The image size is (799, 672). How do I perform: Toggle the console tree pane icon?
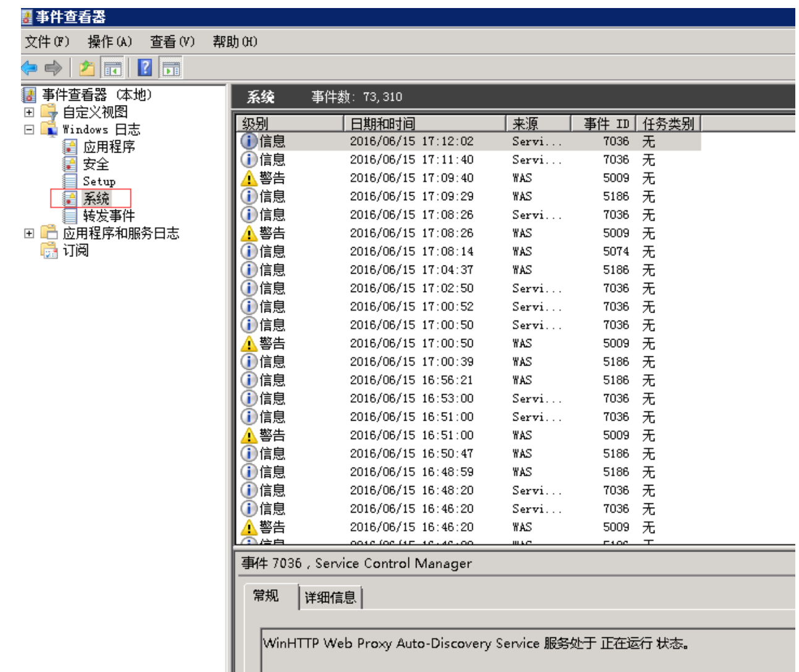tap(112, 68)
